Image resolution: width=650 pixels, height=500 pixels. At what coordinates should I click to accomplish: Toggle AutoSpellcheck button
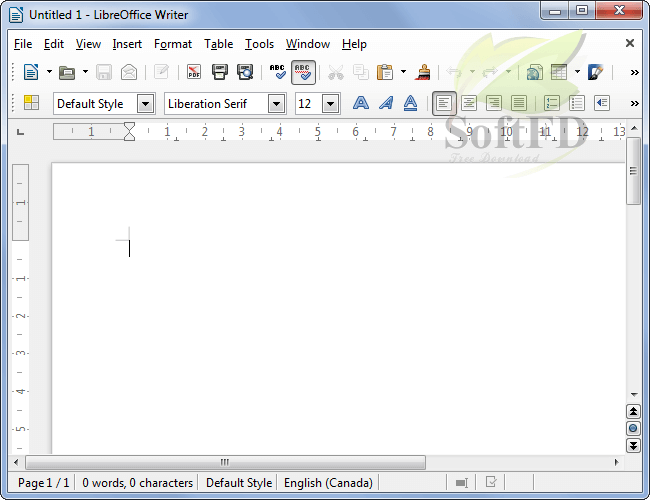tap(303, 72)
